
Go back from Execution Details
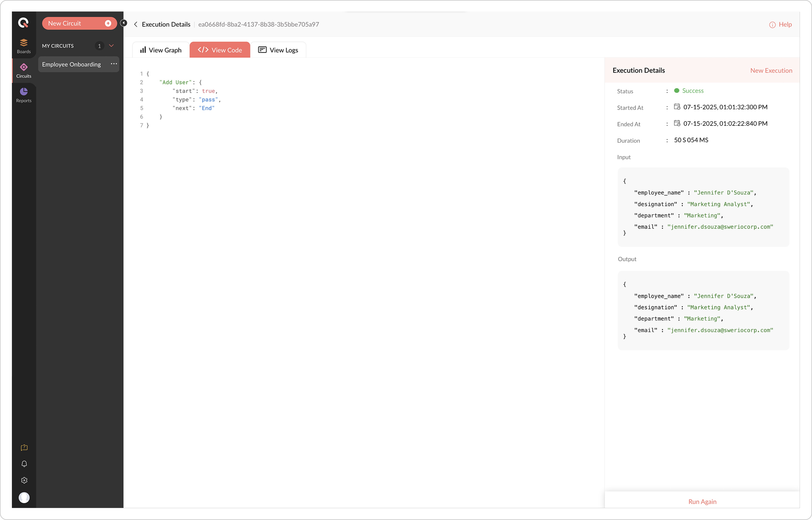[x=136, y=24]
